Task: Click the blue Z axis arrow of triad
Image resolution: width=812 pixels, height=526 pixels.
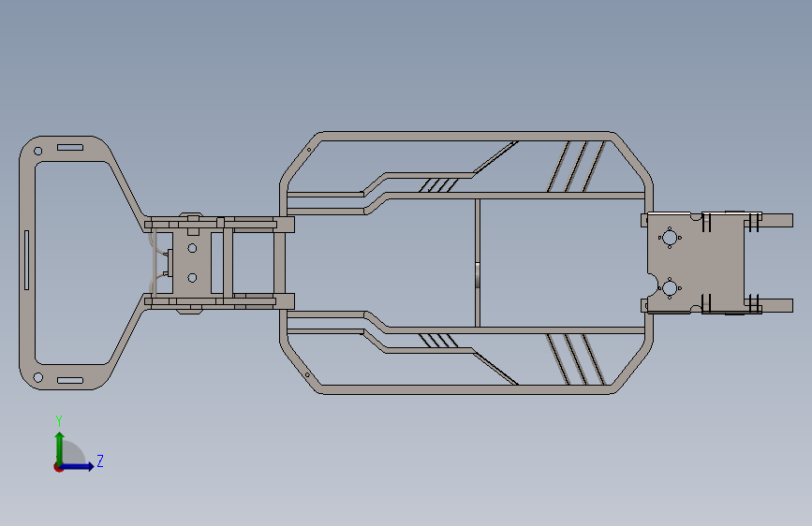Action: 78,466
